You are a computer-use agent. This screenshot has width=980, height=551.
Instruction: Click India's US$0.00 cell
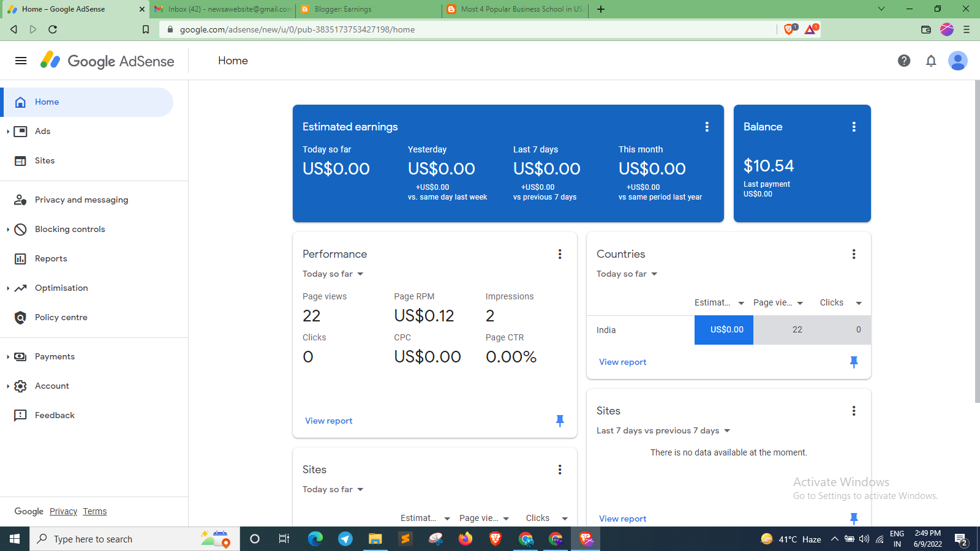point(724,330)
